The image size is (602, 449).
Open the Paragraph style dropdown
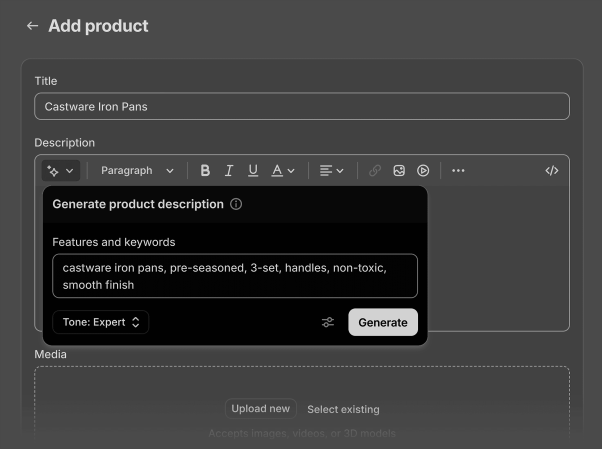[x=137, y=171]
